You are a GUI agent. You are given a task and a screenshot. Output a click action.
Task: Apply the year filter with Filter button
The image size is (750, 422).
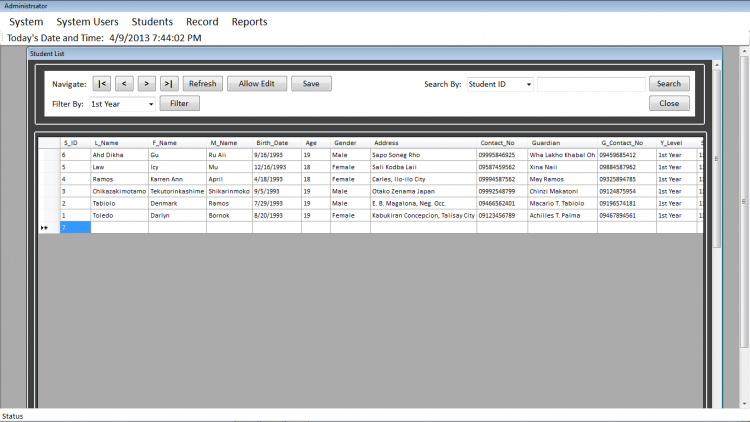pyautogui.click(x=180, y=103)
